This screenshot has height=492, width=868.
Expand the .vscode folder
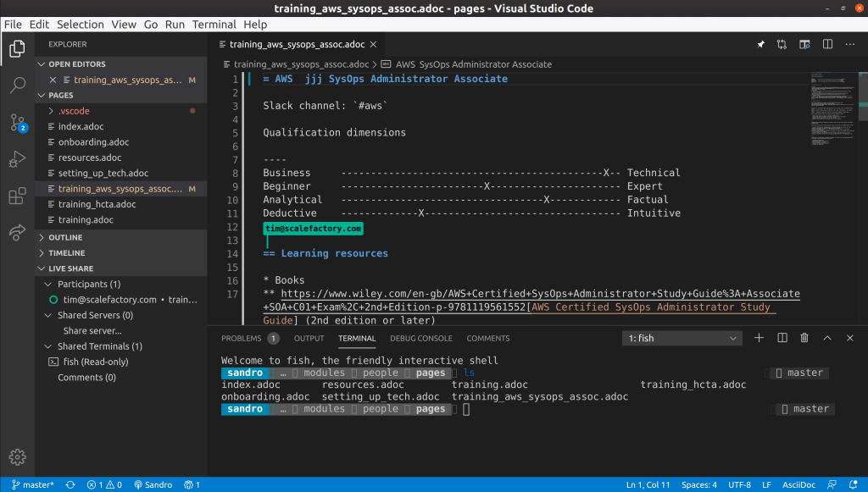121,111
